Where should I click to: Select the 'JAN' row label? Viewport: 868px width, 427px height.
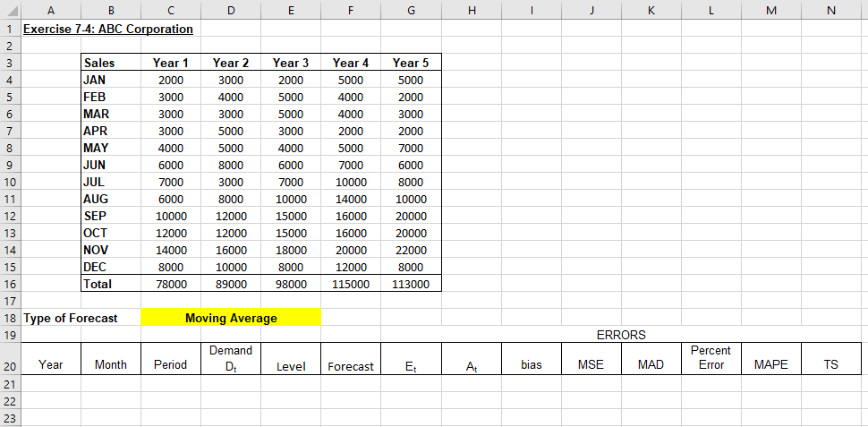coord(111,80)
